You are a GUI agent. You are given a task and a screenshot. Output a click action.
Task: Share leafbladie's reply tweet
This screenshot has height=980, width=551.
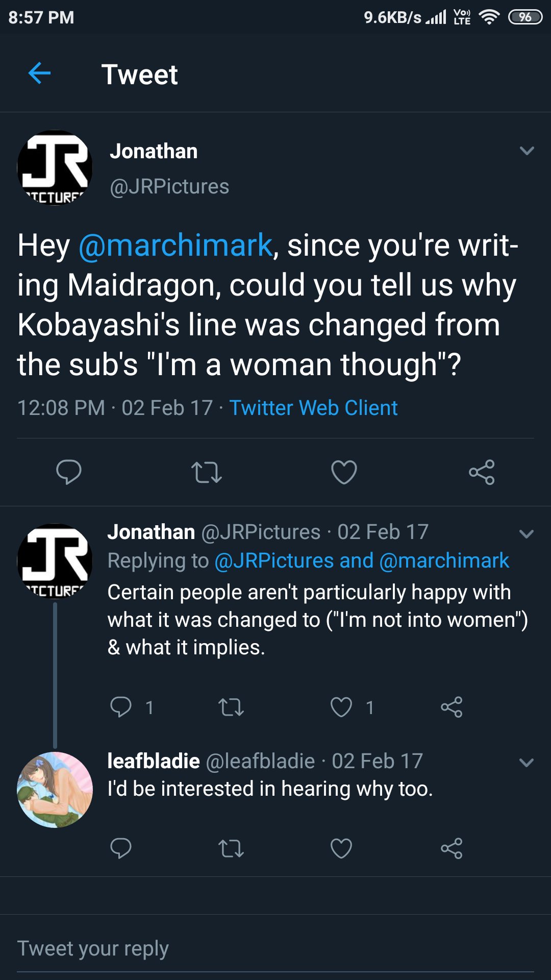tap(452, 848)
